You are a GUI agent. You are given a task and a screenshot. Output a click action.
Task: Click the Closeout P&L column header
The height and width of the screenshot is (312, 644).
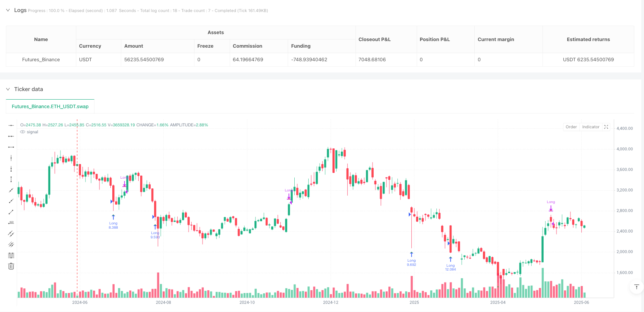click(374, 40)
